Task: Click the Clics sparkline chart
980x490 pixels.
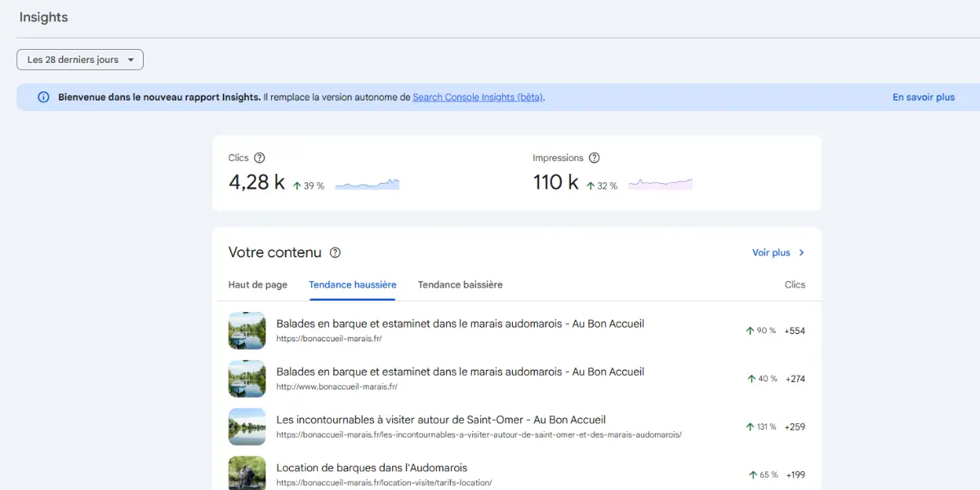Action: click(x=367, y=184)
